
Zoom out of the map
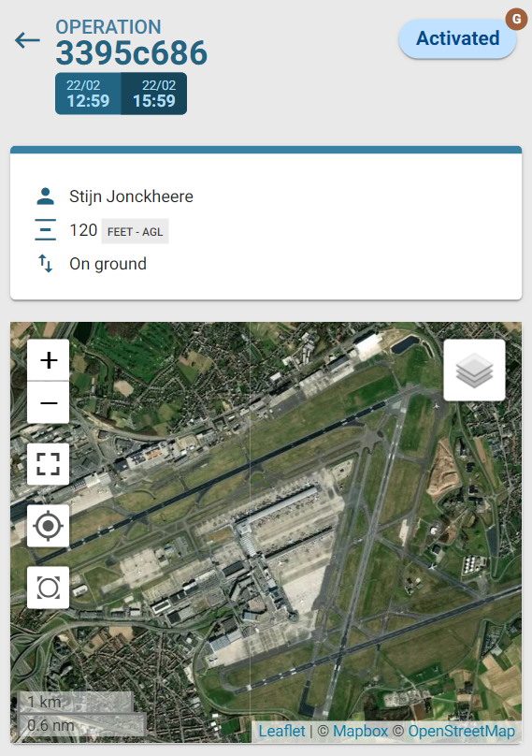pos(49,402)
